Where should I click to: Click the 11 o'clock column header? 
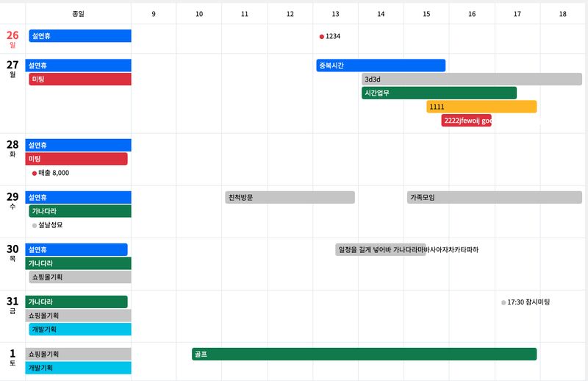click(x=245, y=14)
